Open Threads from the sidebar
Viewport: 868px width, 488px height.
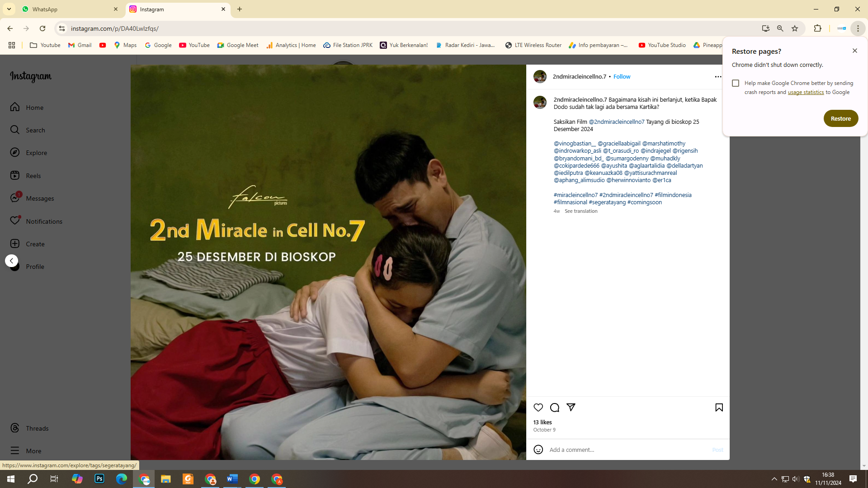coord(29,428)
